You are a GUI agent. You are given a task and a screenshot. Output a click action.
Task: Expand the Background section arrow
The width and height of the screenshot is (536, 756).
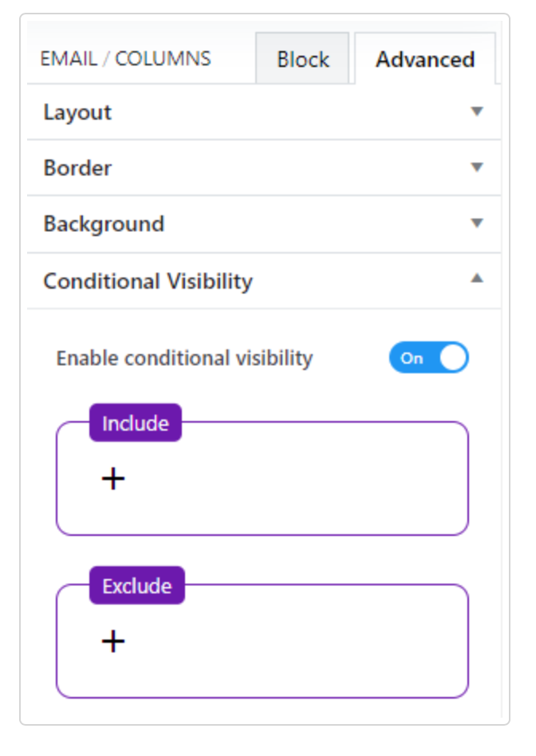tap(477, 223)
